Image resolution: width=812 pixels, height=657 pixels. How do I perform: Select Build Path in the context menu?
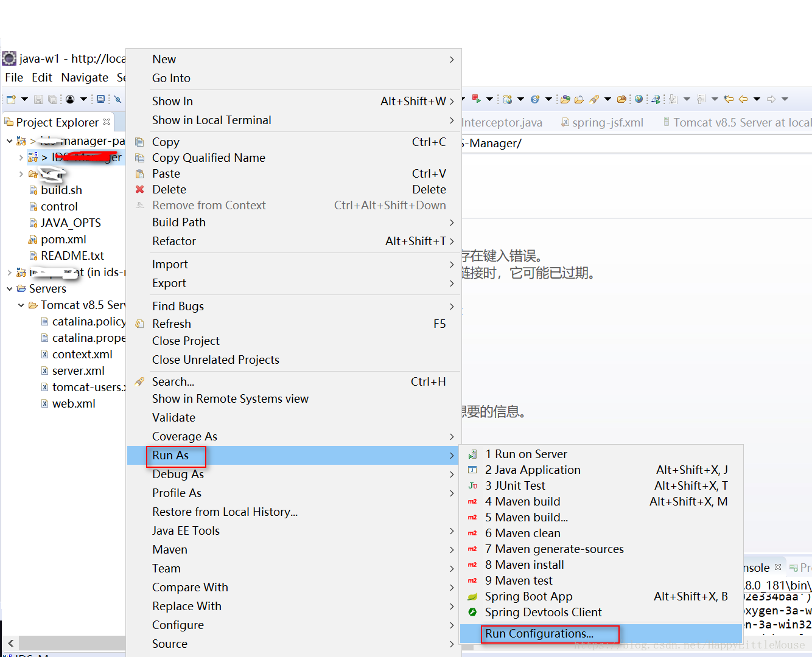[293, 222]
